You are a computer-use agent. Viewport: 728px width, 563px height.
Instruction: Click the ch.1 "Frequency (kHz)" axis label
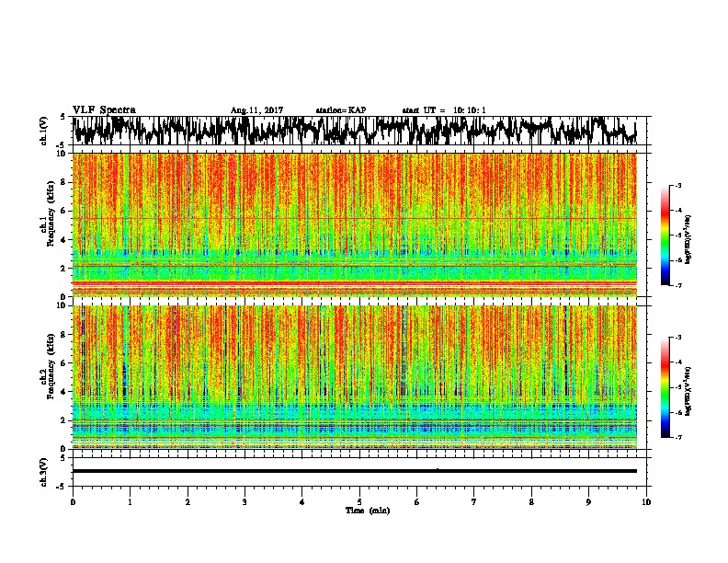pos(51,213)
